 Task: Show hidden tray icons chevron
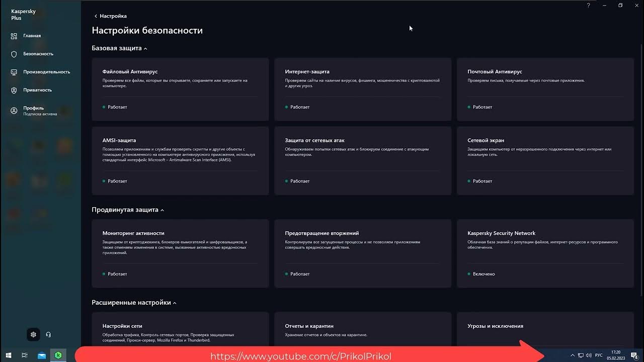572,355
